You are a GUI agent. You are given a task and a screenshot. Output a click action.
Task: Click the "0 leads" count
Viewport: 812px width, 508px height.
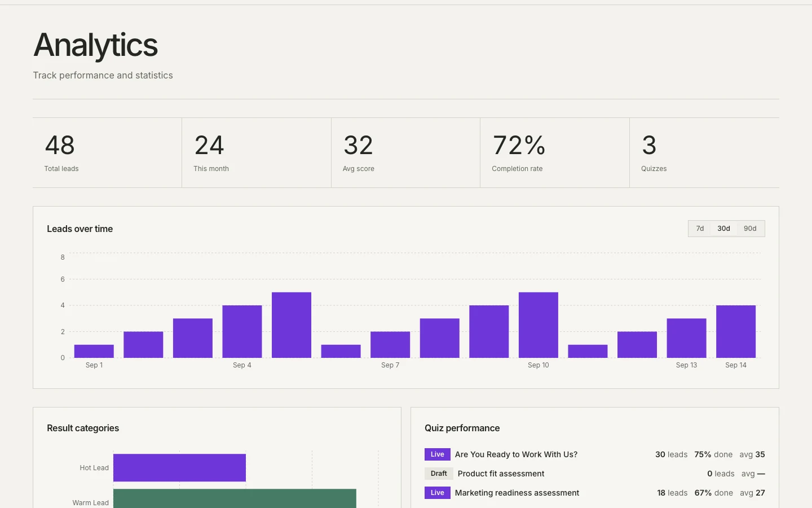click(x=721, y=474)
